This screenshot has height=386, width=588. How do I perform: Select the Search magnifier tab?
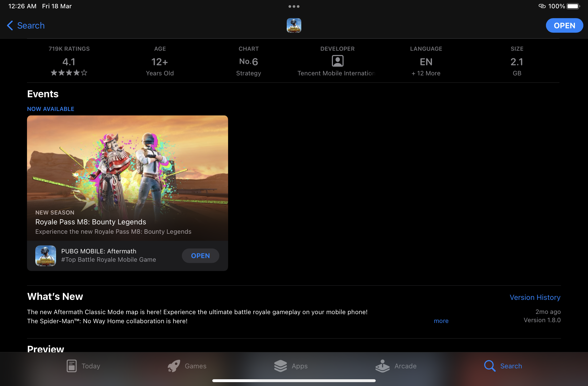[x=490, y=366]
